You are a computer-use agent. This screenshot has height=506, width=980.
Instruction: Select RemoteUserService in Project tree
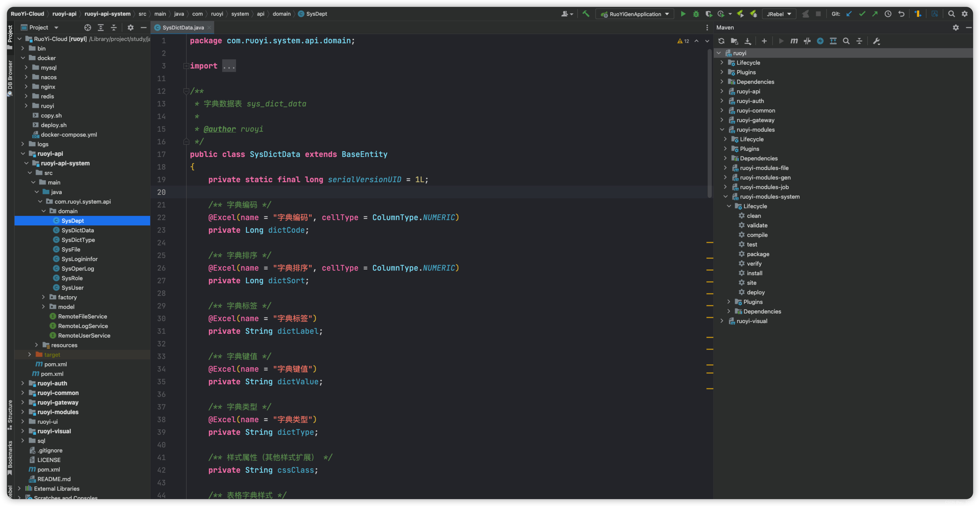tap(84, 335)
